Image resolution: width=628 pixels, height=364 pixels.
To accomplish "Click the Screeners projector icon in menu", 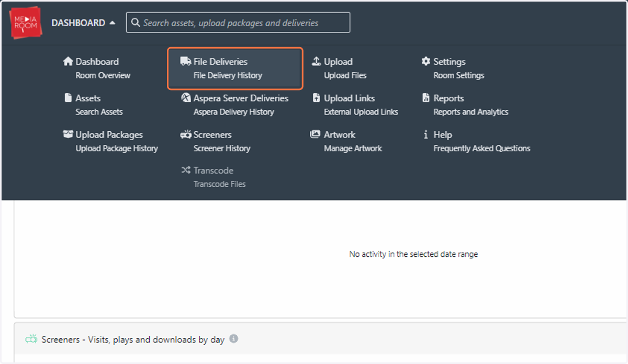I will [186, 134].
